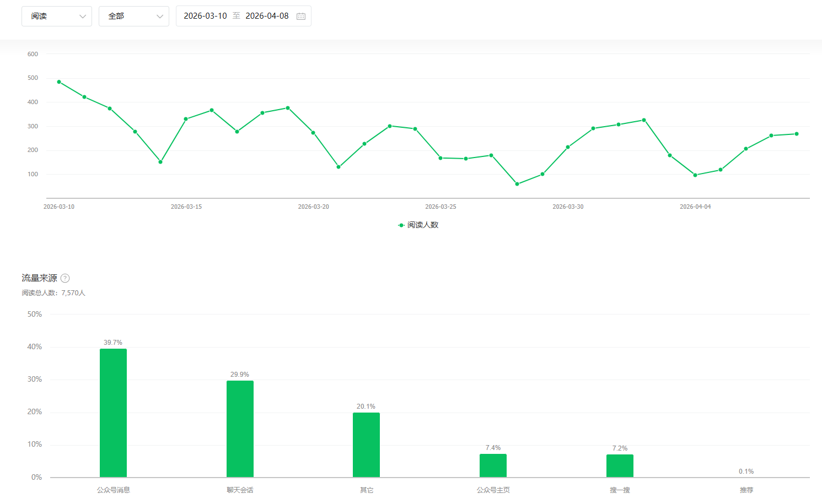Image resolution: width=822 pixels, height=504 pixels.
Task: Click the 其它 bar showing 20.1%
Action: coord(366,445)
